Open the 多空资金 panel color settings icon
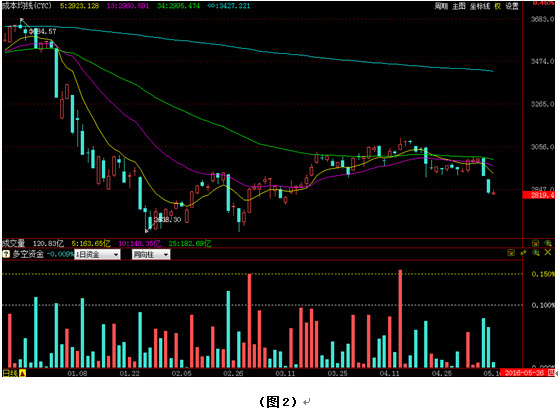Screen dimensions: 558x418 coord(511,253)
